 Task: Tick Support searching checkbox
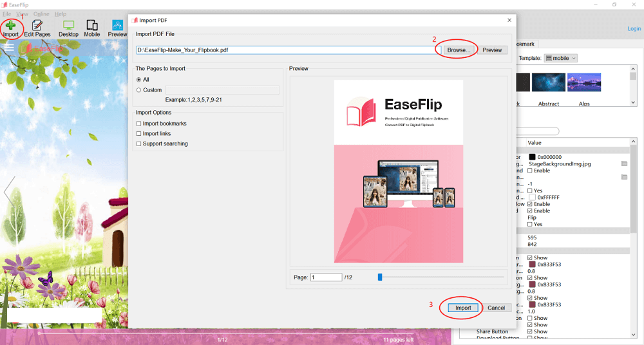(138, 144)
